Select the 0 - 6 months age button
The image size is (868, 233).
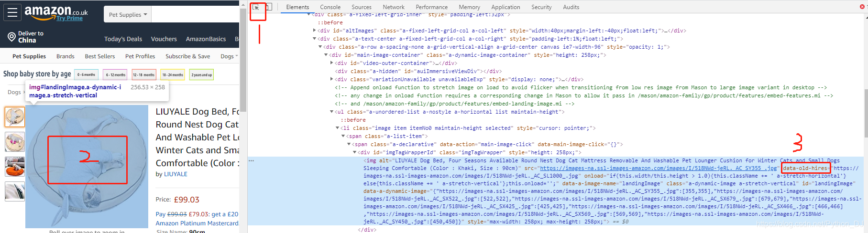click(87, 74)
